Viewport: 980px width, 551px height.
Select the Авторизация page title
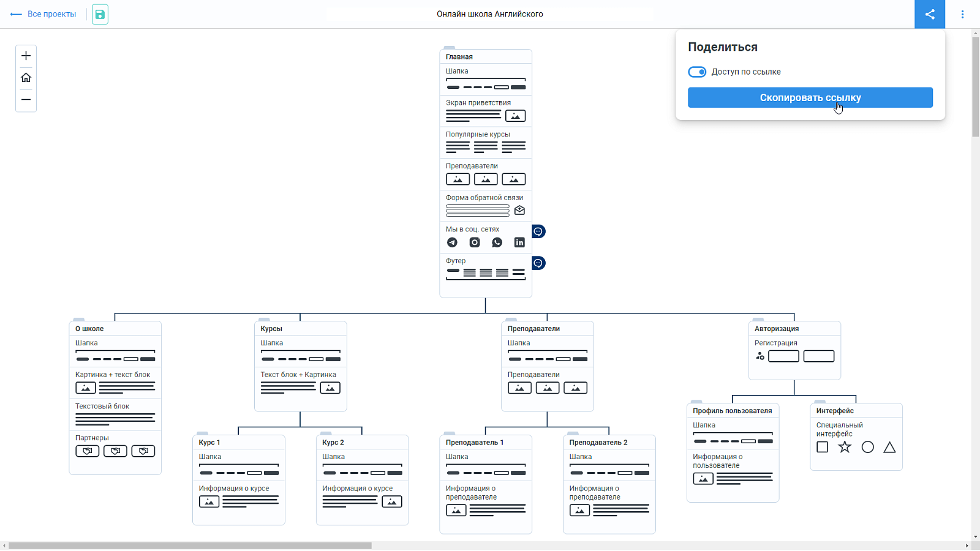pos(777,329)
